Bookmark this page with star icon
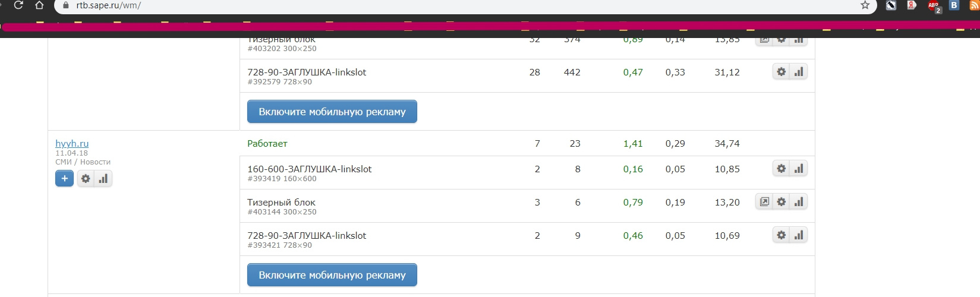Viewport: 980px width, 297px height. [865, 5]
